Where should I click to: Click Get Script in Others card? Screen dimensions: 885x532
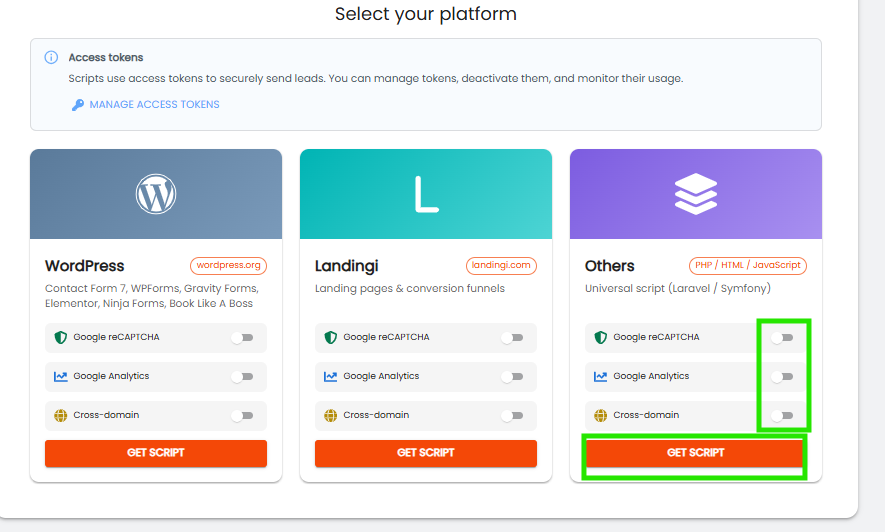click(696, 453)
